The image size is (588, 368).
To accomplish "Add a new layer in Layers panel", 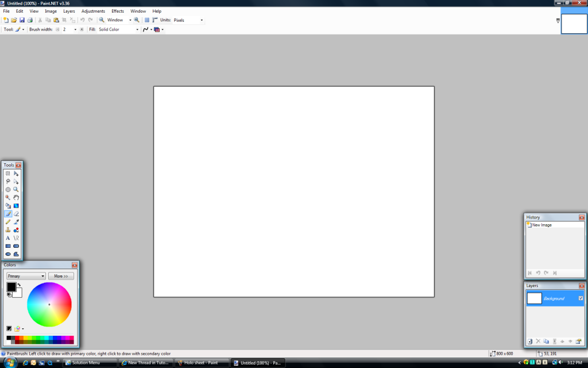I will pyautogui.click(x=530, y=341).
